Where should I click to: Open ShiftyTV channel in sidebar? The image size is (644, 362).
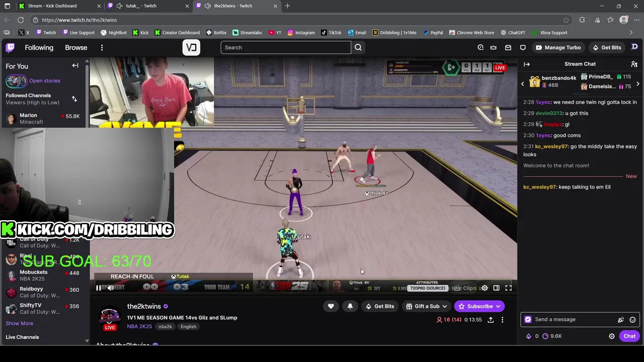click(43, 309)
